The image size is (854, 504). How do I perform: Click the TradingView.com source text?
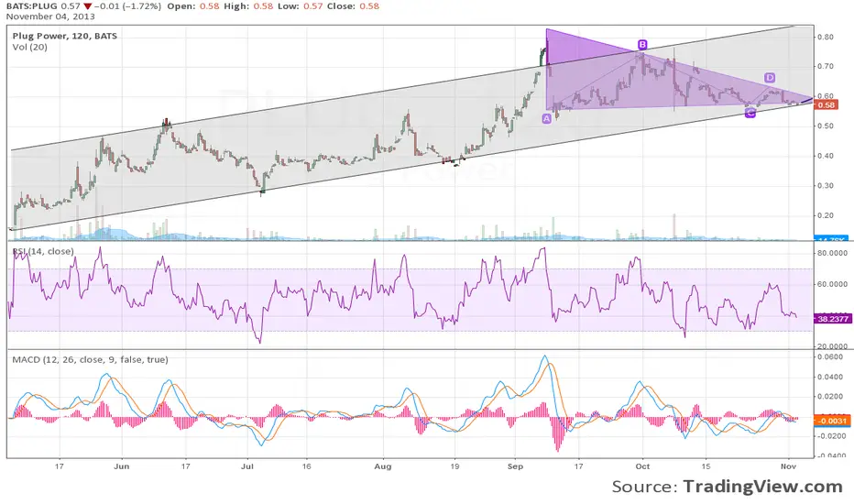762,487
